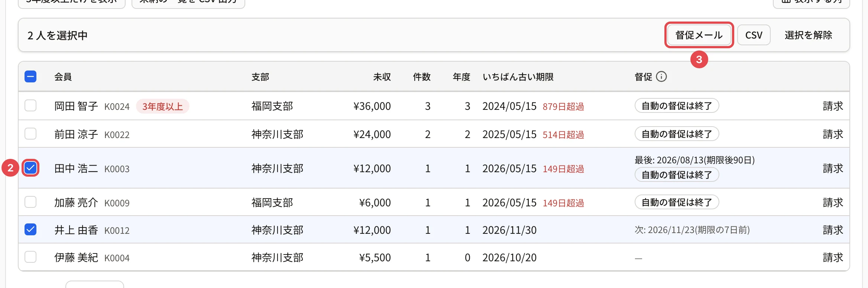Click the 会員 column header

coord(63,77)
